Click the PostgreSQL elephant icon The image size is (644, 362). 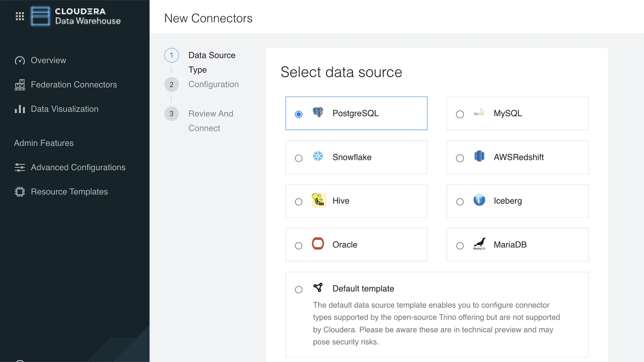[x=318, y=112]
